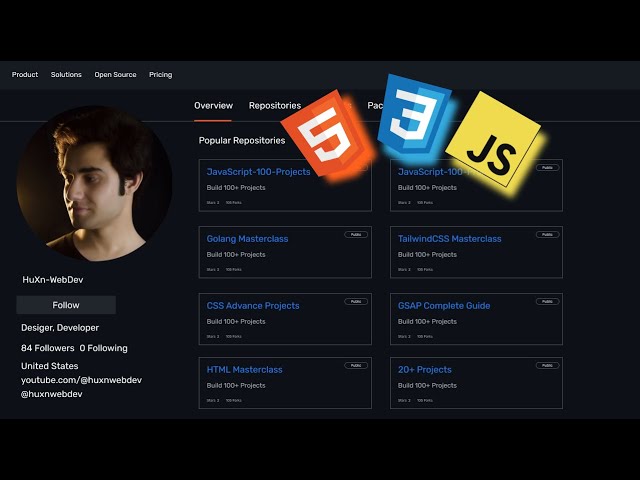Click '100 Forks' in 20+ Projects card
The height and width of the screenshot is (480, 640).
click(x=425, y=401)
